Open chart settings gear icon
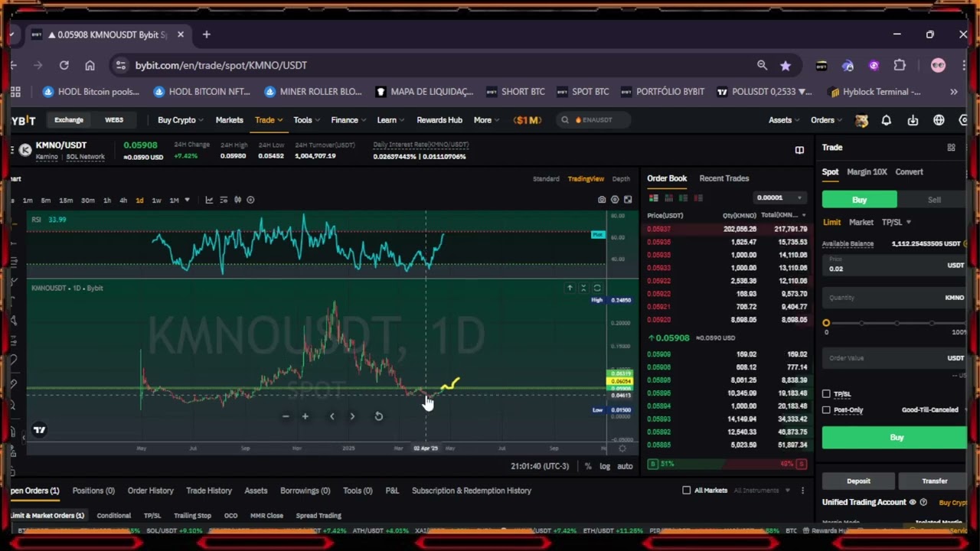 pyautogui.click(x=615, y=200)
